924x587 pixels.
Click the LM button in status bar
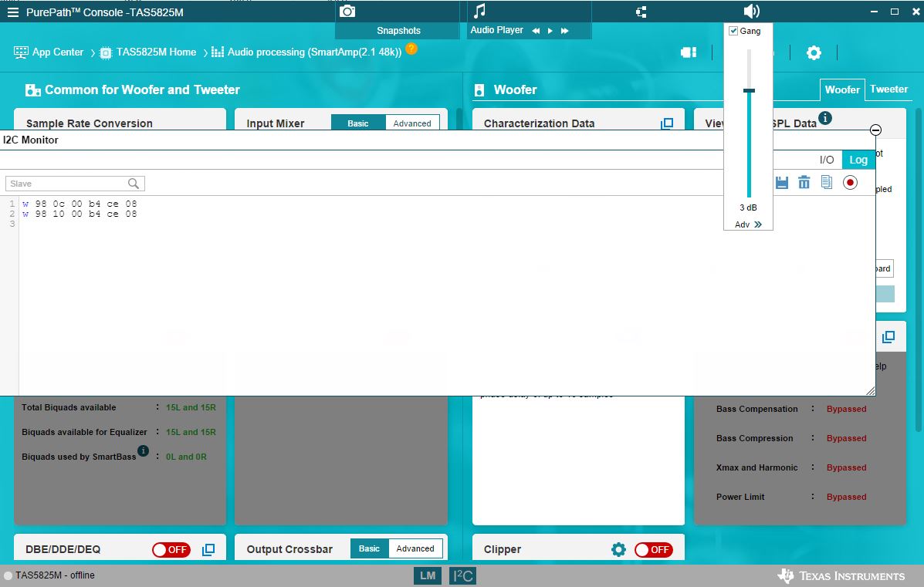pos(428,575)
